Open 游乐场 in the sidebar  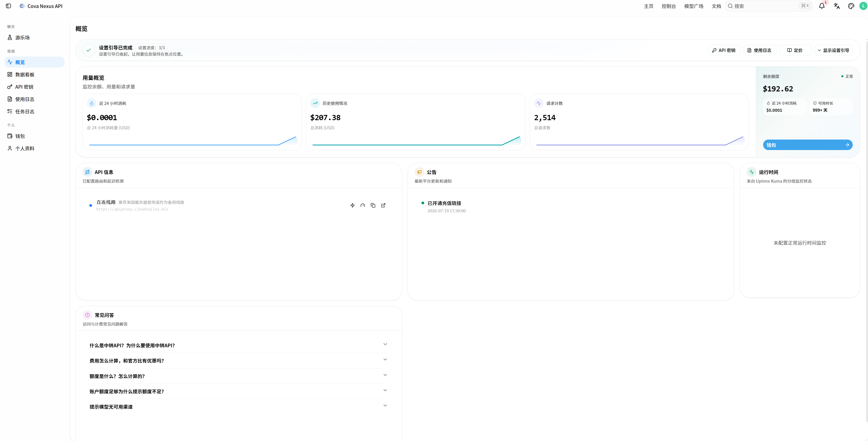(x=34, y=37)
